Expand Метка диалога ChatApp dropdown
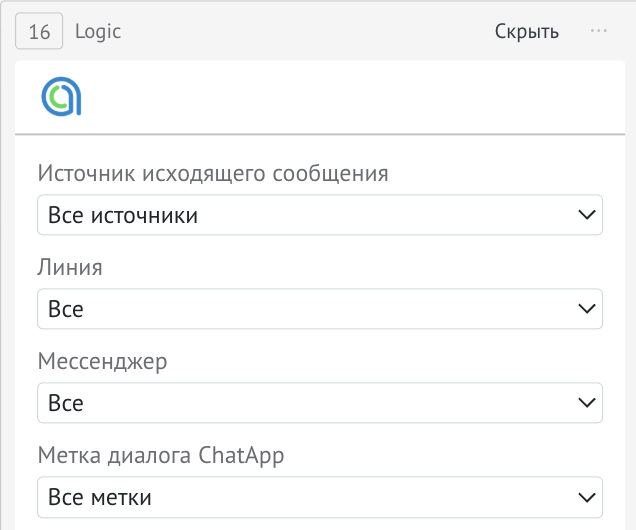The width and height of the screenshot is (636, 530). pyautogui.click(x=318, y=497)
